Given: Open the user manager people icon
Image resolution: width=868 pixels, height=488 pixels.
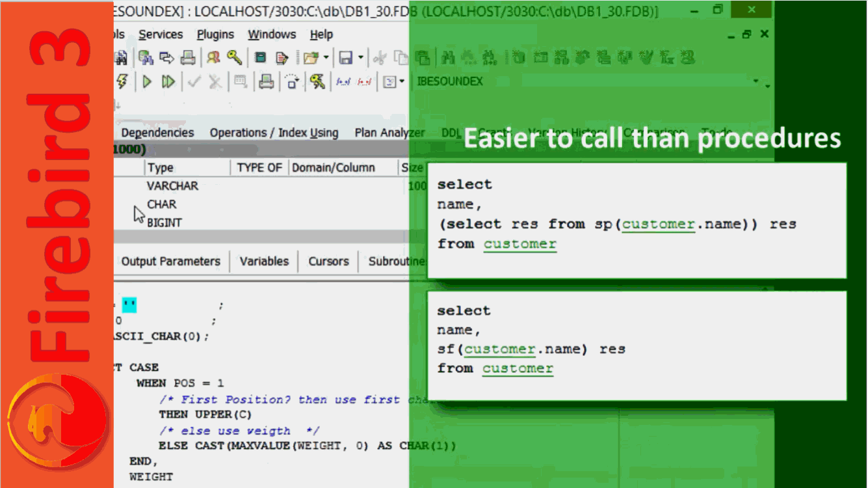Looking at the screenshot, I should click(x=214, y=58).
